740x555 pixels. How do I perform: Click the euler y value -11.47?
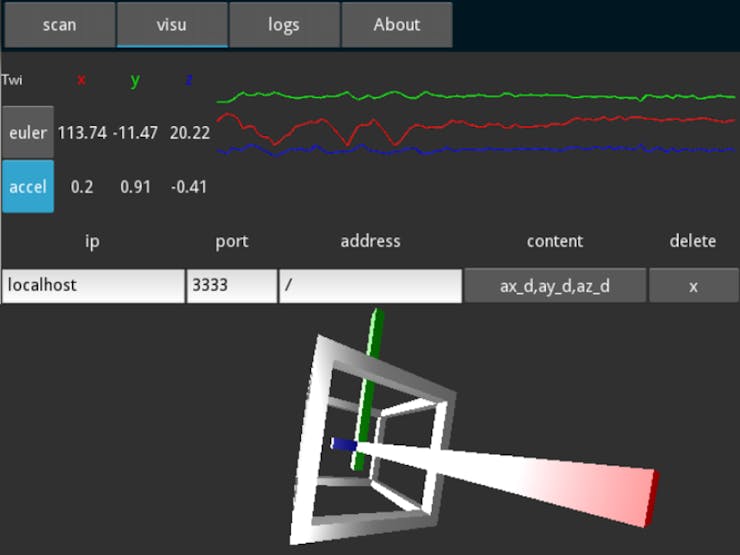[x=135, y=133]
